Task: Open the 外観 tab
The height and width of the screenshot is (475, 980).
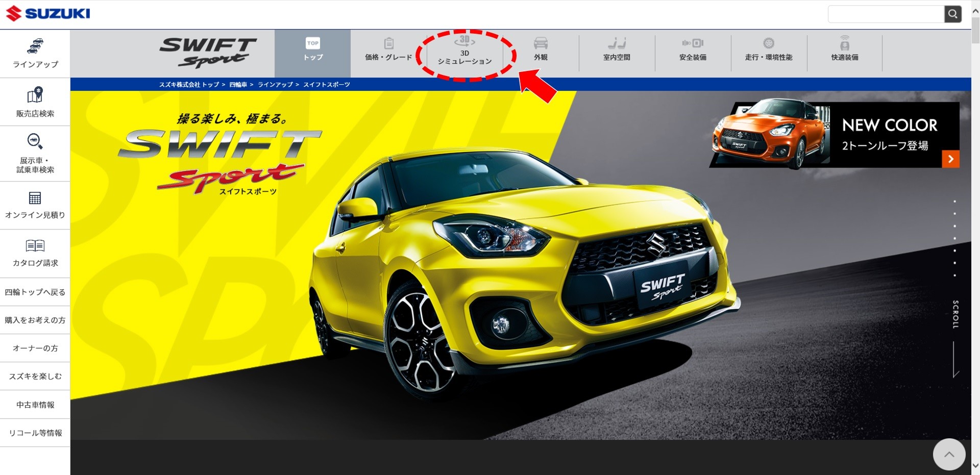Action: [541, 53]
